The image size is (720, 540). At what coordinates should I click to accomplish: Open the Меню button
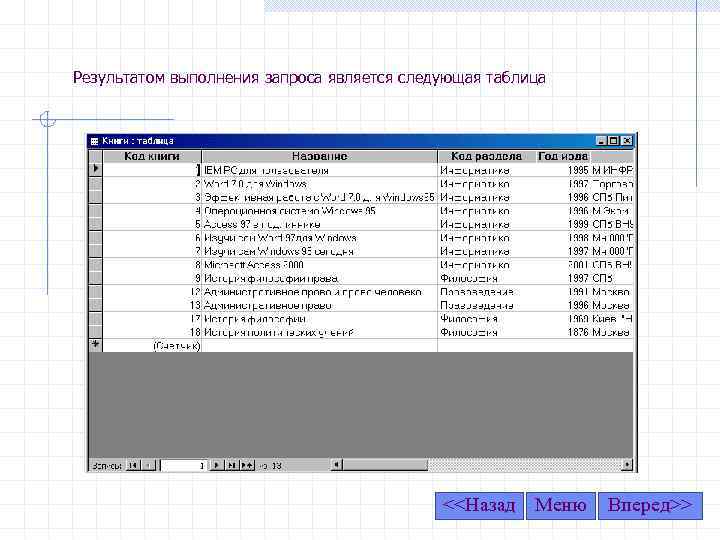(x=561, y=506)
